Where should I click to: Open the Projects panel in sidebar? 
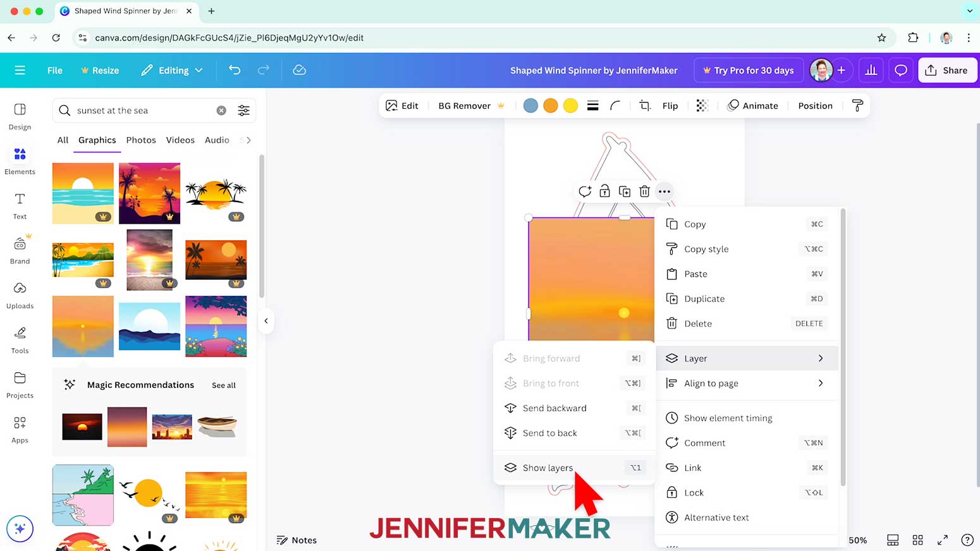[x=20, y=385]
